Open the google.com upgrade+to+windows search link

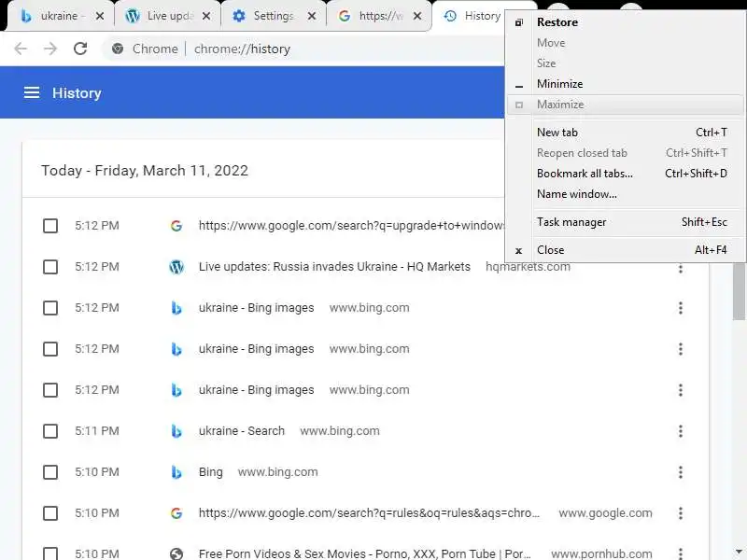click(351, 226)
